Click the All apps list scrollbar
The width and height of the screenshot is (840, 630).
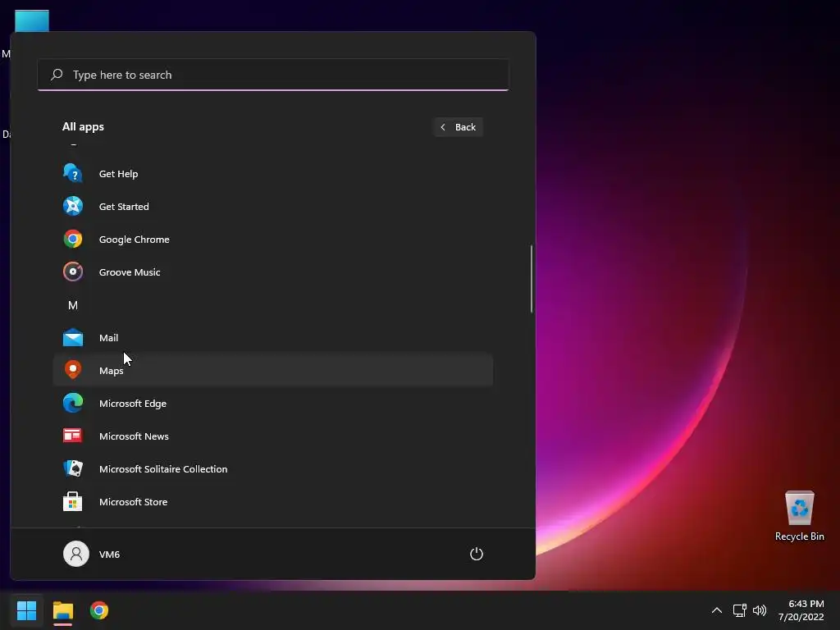click(532, 279)
